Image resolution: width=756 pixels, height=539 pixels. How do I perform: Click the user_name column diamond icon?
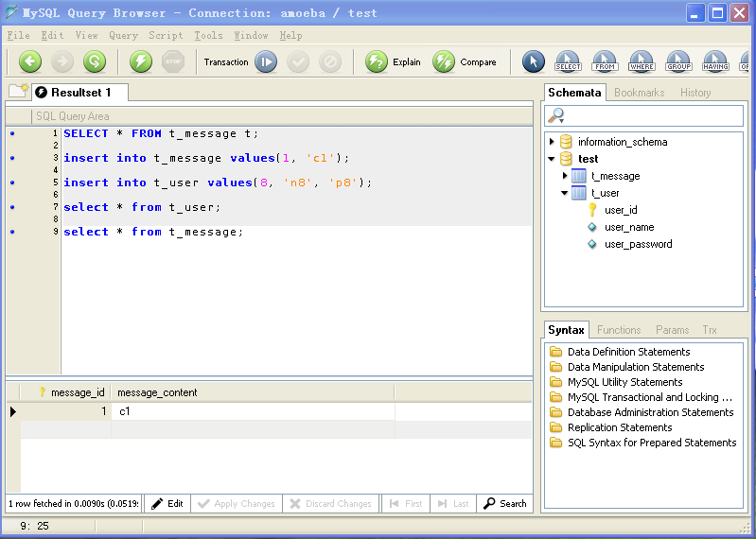click(592, 227)
